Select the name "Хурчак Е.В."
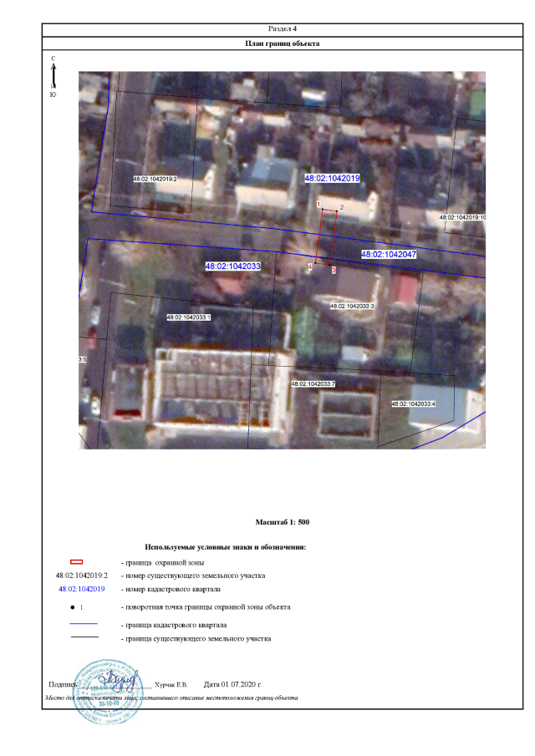The height and width of the screenshot is (756, 535). tap(171, 685)
